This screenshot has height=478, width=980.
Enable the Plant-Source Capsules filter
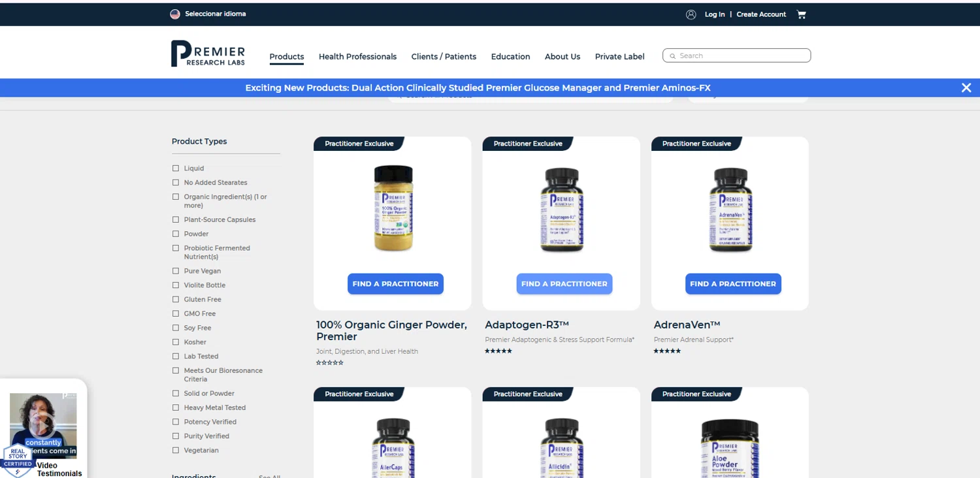(x=175, y=220)
